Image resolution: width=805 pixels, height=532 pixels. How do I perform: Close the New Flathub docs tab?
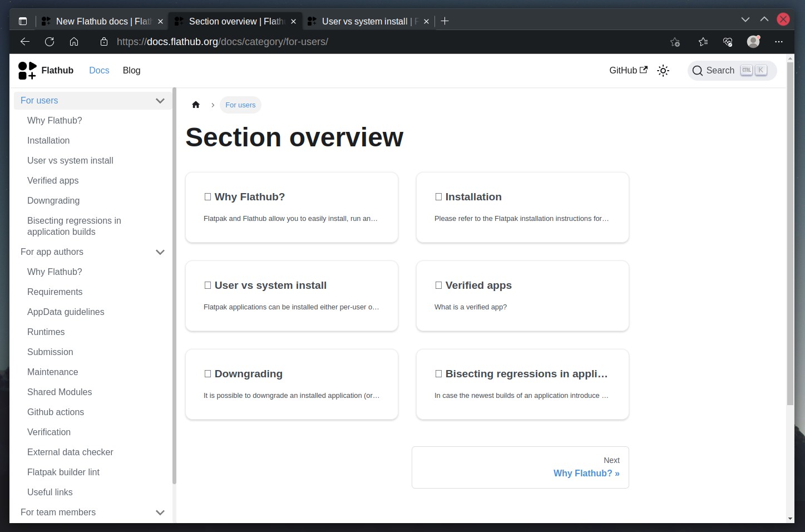[160, 21]
